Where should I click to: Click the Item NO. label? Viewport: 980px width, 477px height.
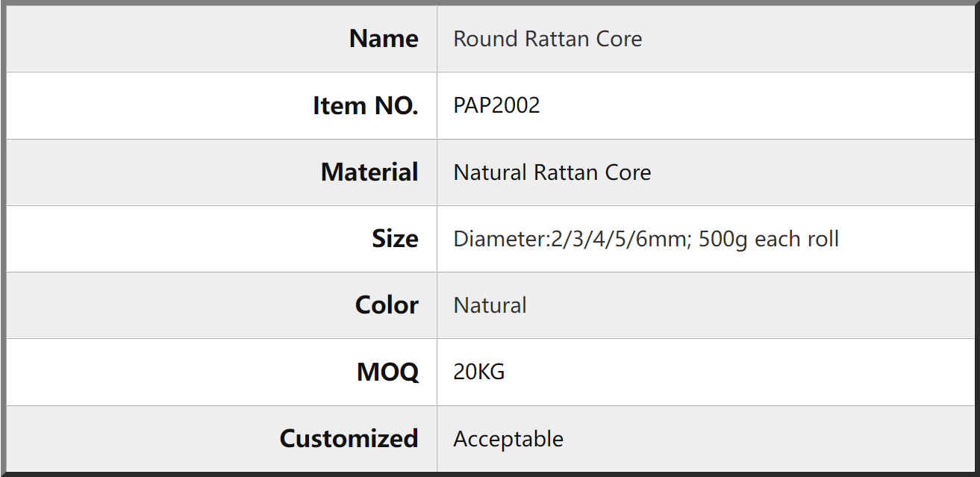coord(366,106)
